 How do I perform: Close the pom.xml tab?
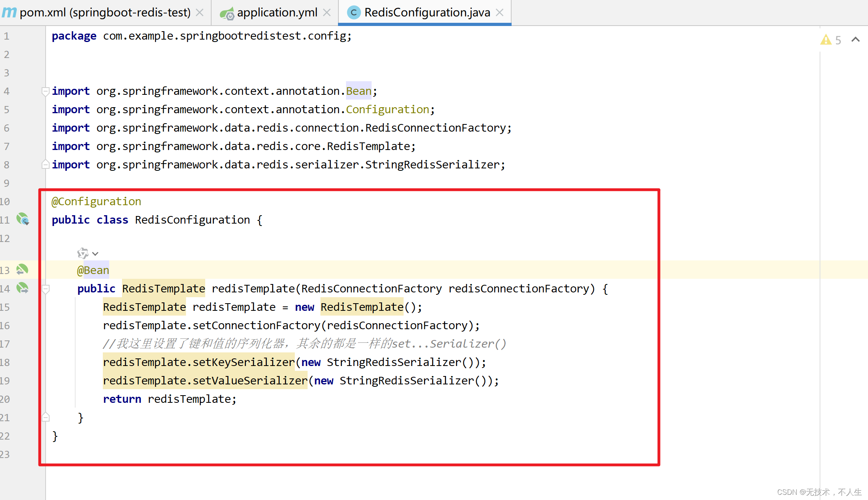tap(200, 13)
